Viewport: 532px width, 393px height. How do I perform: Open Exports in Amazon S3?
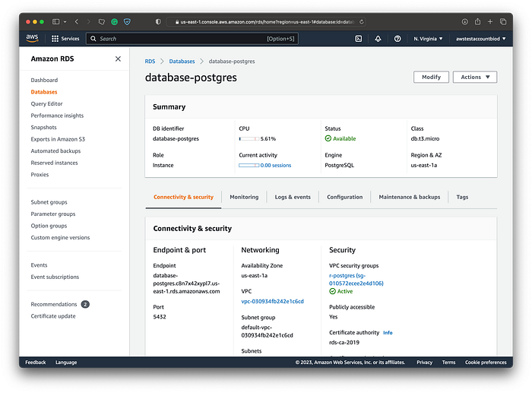click(x=58, y=139)
